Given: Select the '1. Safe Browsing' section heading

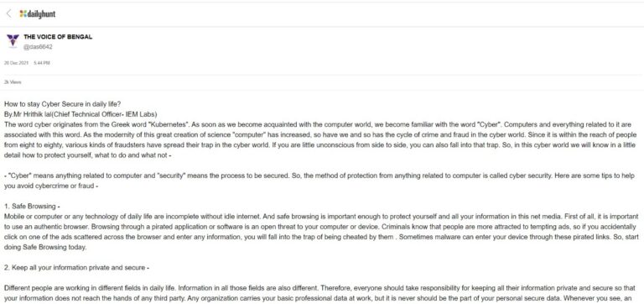Looking at the screenshot, I should point(32,206).
